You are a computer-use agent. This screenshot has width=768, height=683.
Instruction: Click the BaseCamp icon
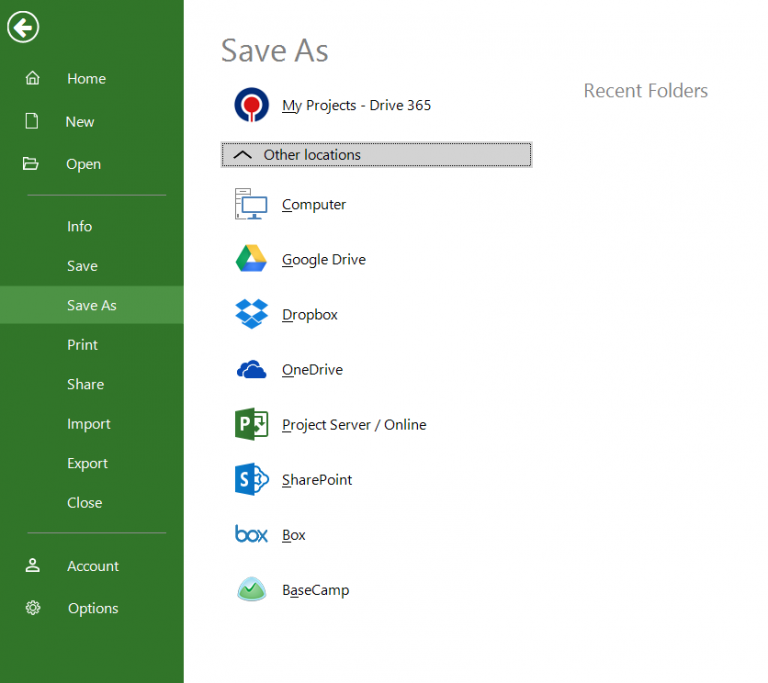251,590
